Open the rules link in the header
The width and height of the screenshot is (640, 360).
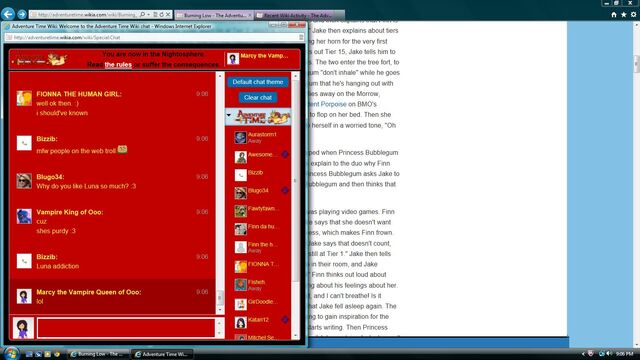[118, 65]
